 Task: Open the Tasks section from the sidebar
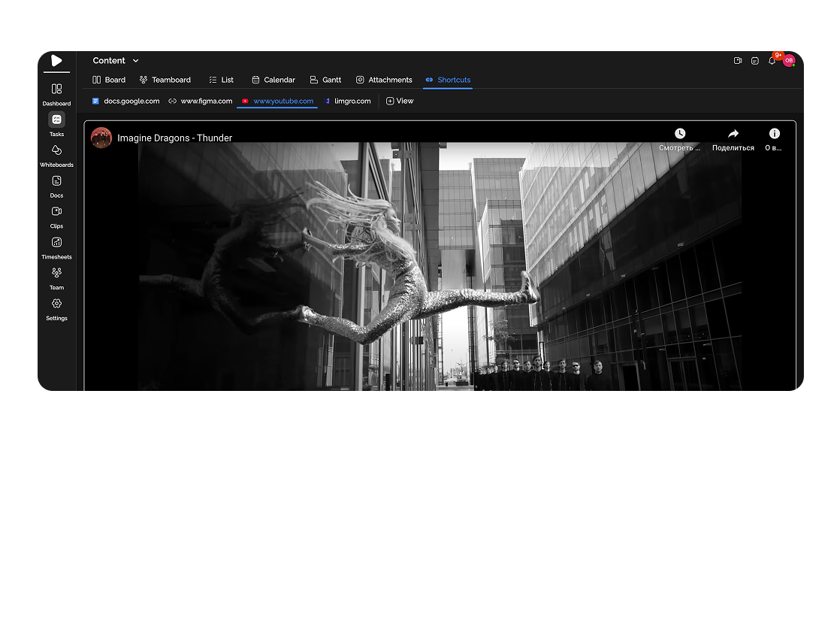tap(56, 119)
